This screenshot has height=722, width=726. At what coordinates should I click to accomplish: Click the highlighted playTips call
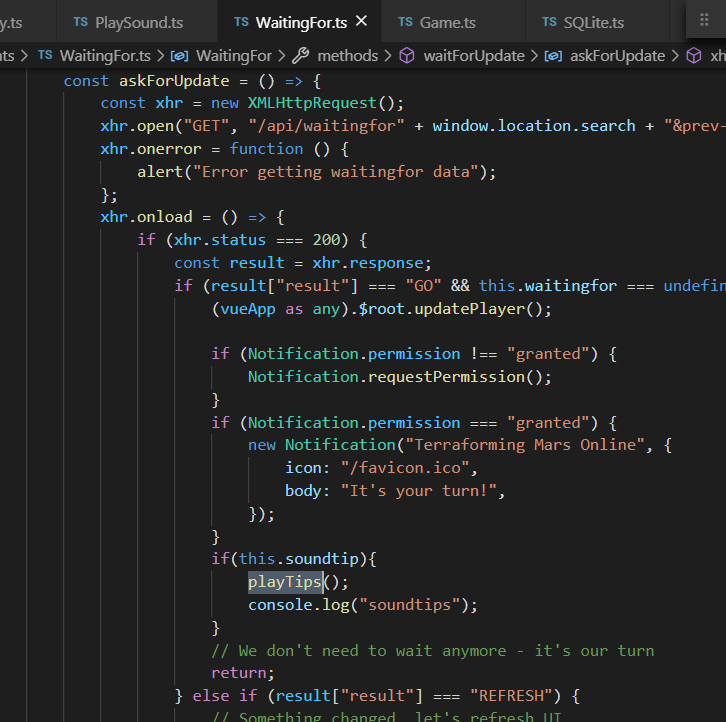pyautogui.click(x=285, y=582)
